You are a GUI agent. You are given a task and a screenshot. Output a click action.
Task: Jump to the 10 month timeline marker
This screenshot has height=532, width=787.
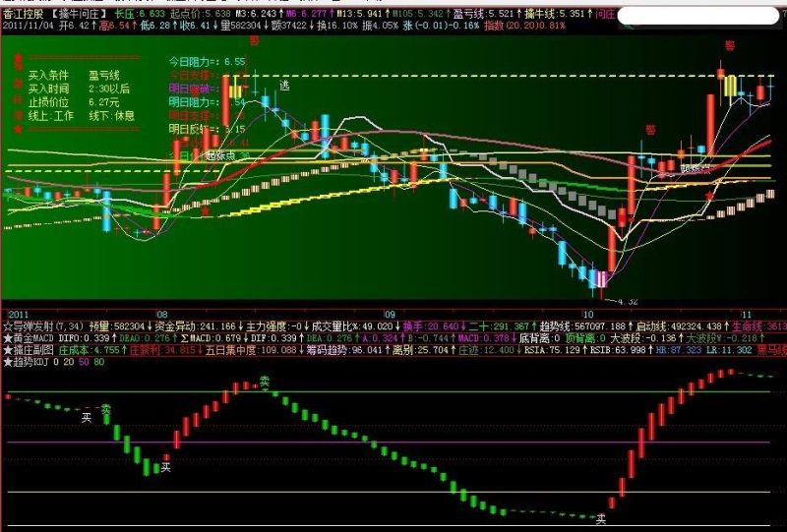[587, 315]
